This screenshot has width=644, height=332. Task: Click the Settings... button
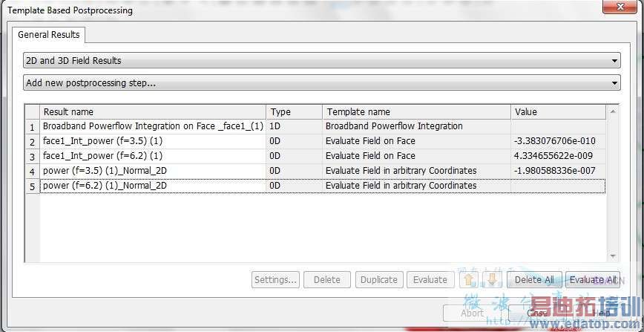275,280
